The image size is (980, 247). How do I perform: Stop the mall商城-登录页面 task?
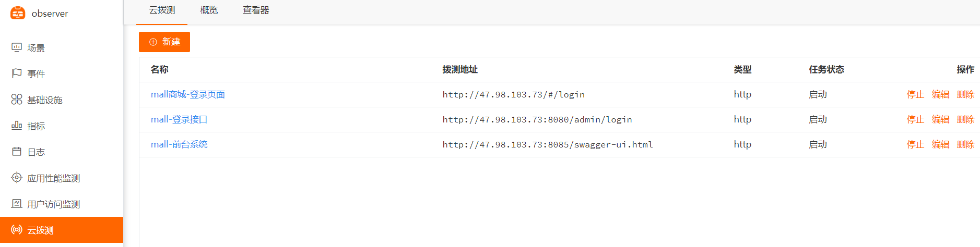(x=915, y=94)
